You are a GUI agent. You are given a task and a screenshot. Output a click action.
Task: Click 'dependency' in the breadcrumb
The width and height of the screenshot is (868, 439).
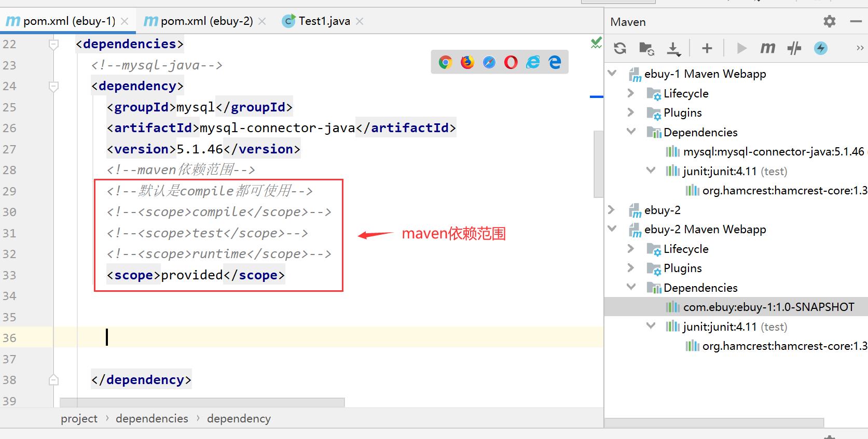[239, 418]
